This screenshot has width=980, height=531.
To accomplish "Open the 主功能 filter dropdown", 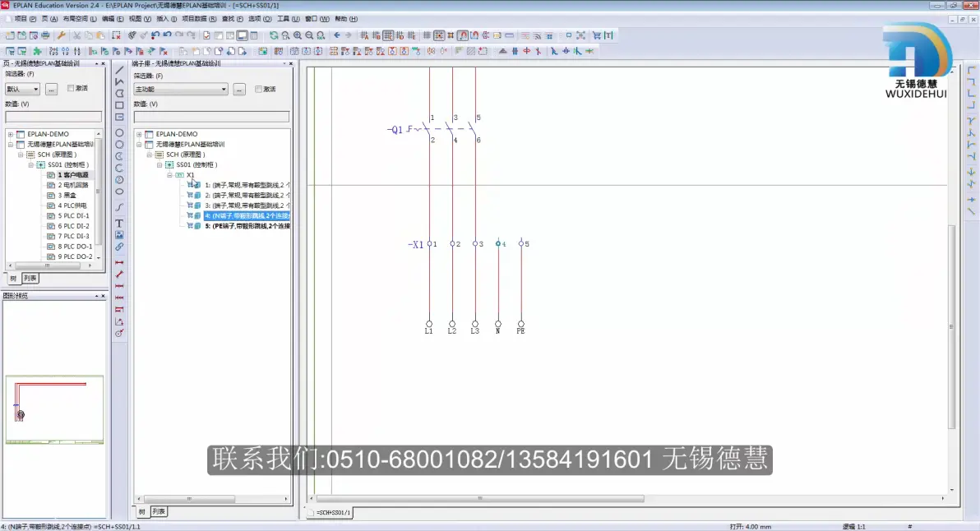I will click(181, 90).
